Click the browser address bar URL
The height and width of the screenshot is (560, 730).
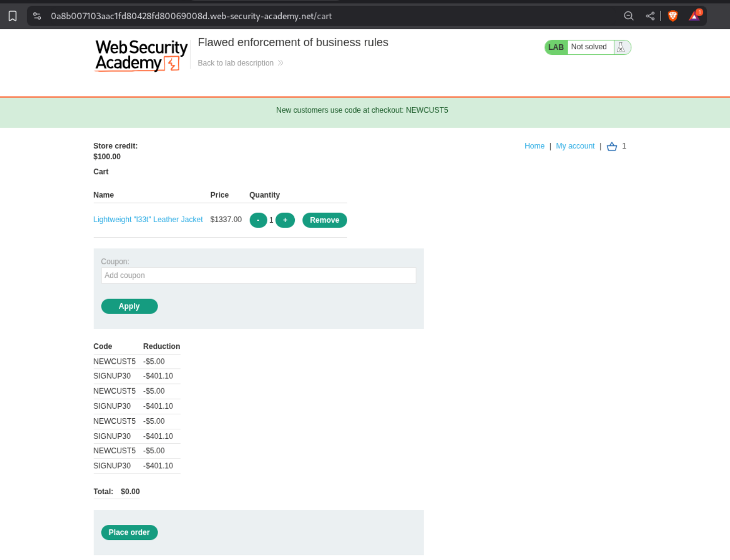coord(191,16)
